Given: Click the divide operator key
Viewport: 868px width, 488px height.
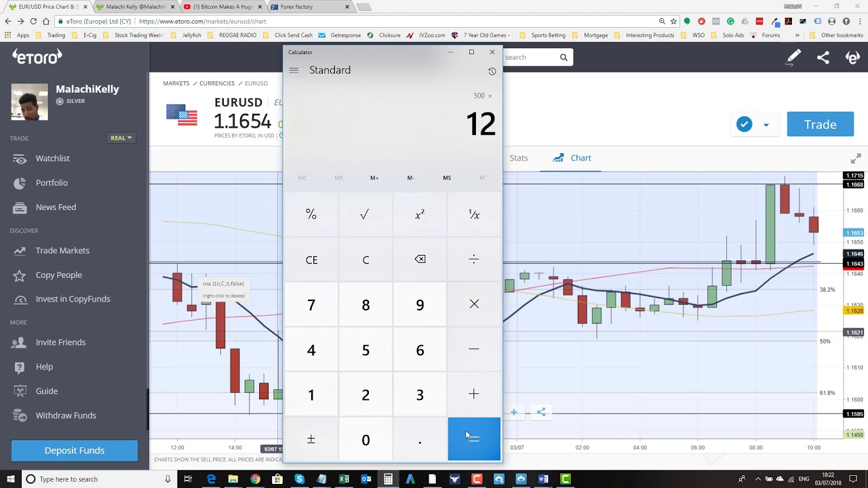Looking at the screenshot, I should tap(474, 260).
